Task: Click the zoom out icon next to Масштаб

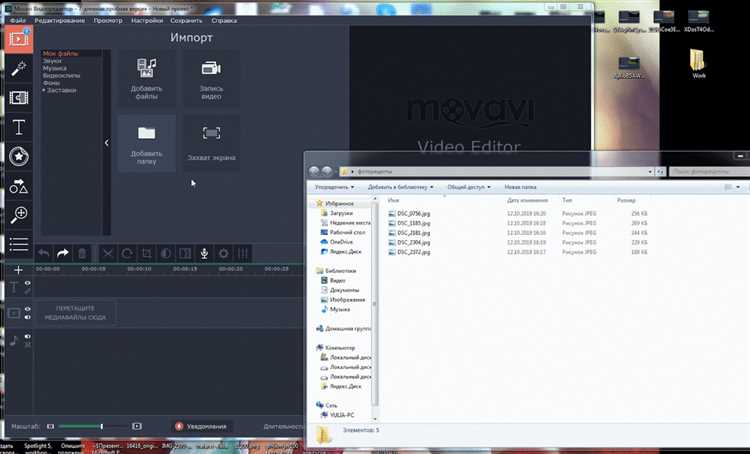Action: pos(51,426)
